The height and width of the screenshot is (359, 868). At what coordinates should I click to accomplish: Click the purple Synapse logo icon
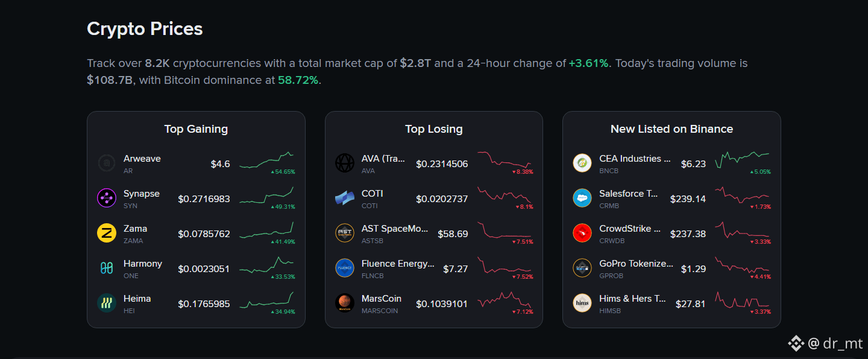pos(107,198)
